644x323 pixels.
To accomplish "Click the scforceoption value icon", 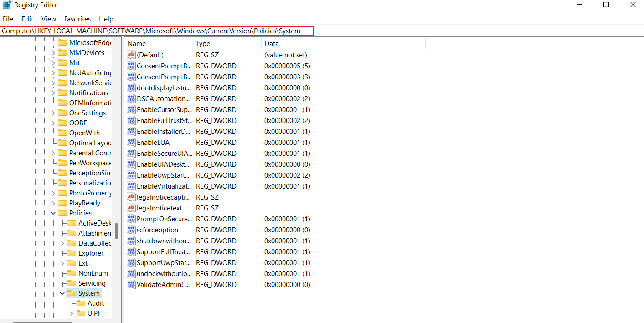I will point(131,230).
